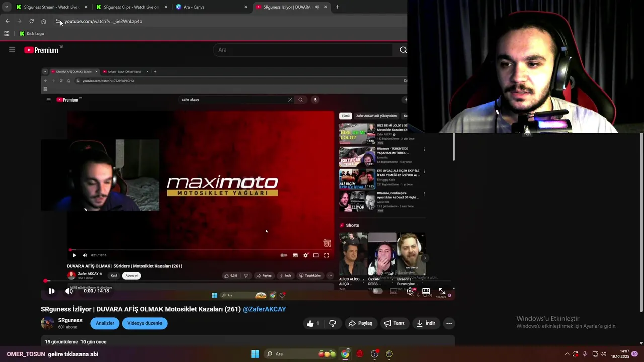Switch to SRguness Clips Kick tab
The height and width of the screenshot is (362, 644).
pos(131,7)
